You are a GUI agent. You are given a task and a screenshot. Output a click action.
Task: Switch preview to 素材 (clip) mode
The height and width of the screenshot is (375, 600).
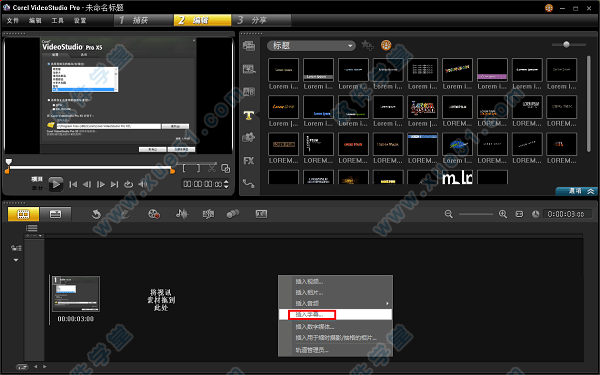(x=37, y=188)
